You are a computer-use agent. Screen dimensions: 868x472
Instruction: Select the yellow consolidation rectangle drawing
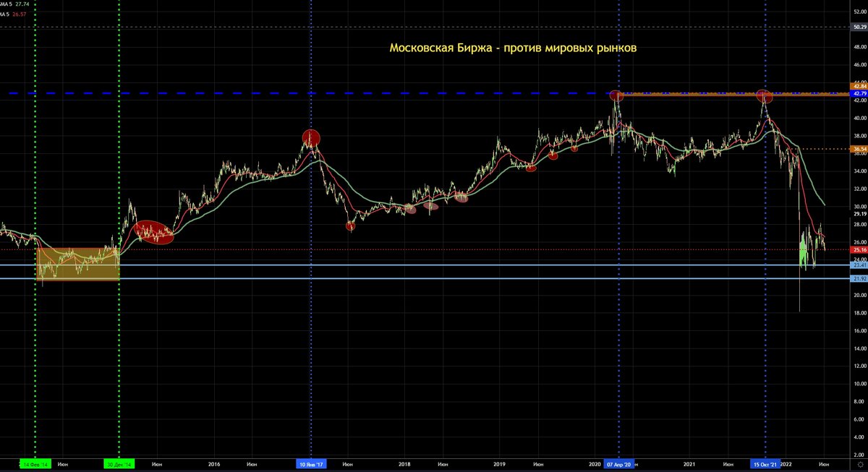tap(77, 264)
